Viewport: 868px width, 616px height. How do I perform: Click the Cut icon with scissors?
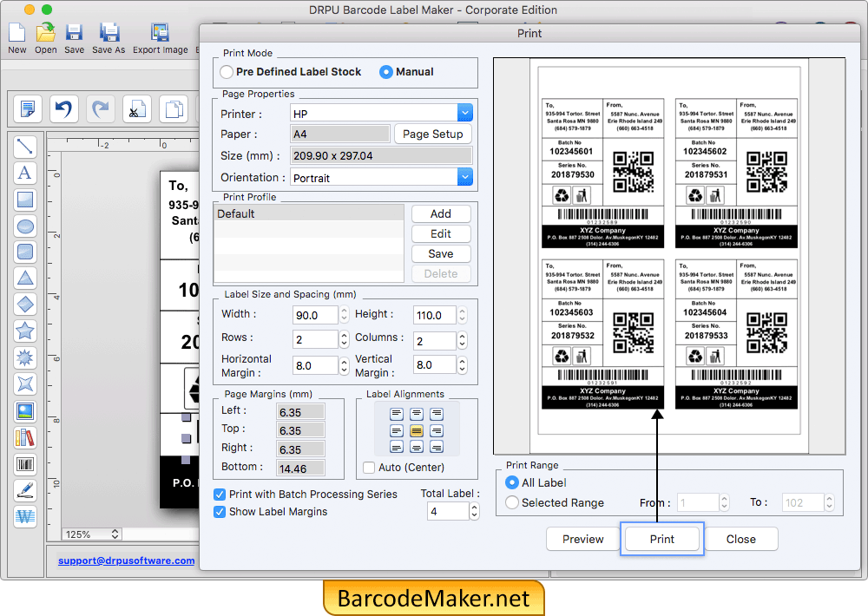[x=137, y=108]
